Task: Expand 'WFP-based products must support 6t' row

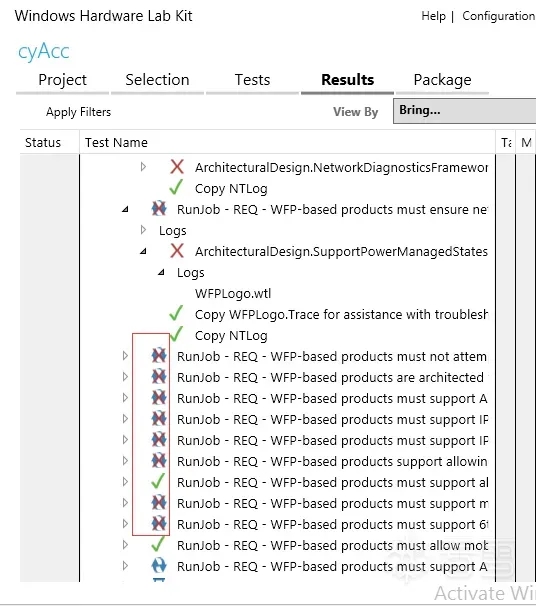Action: click(x=125, y=524)
